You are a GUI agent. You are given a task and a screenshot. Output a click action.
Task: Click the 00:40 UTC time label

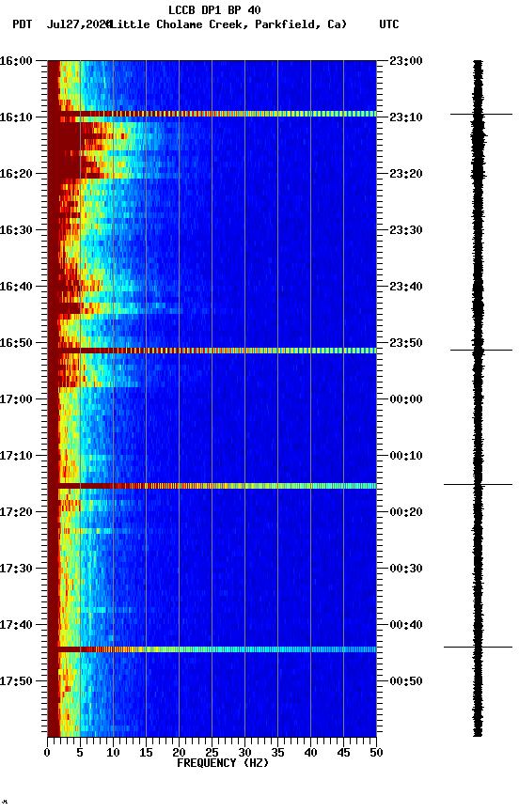click(x=406, y=625)
